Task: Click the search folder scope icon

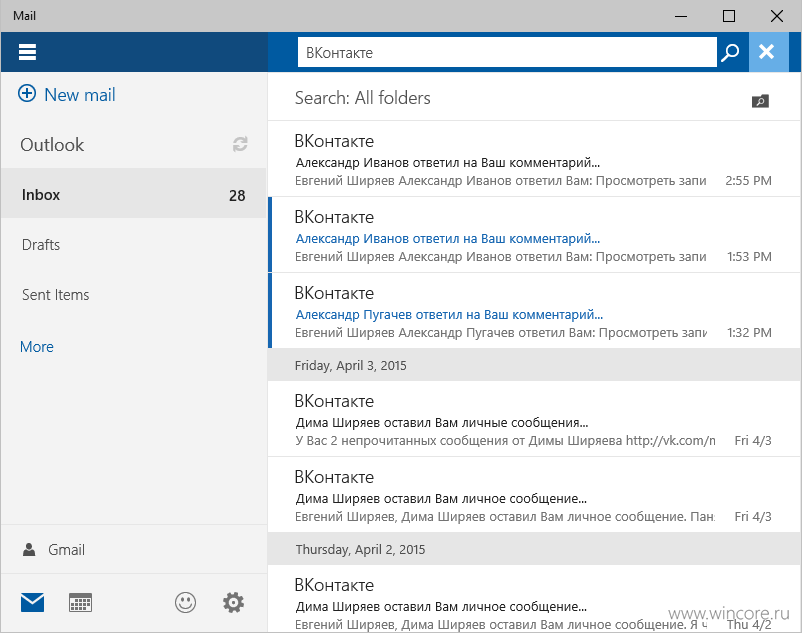Action: [760, 101]
